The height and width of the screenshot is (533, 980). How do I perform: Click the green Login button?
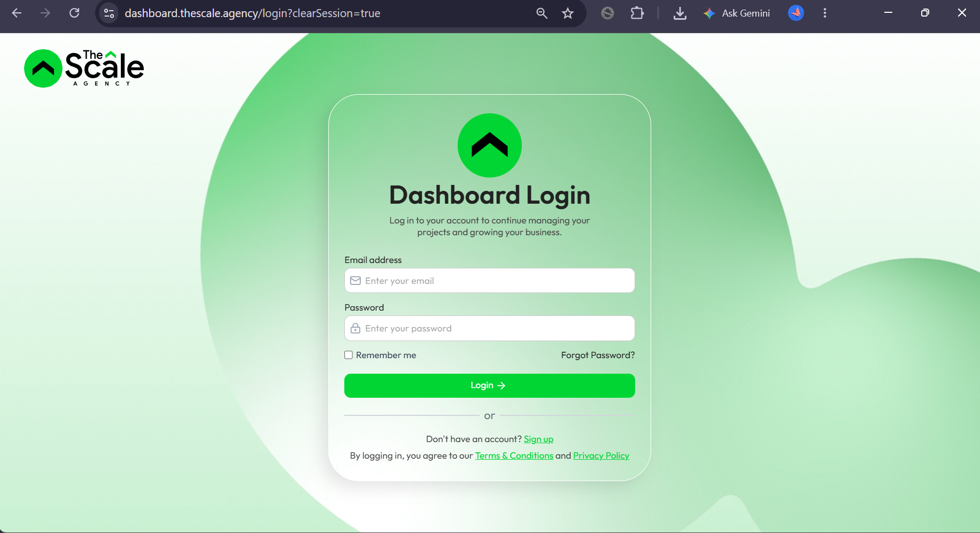490,385
